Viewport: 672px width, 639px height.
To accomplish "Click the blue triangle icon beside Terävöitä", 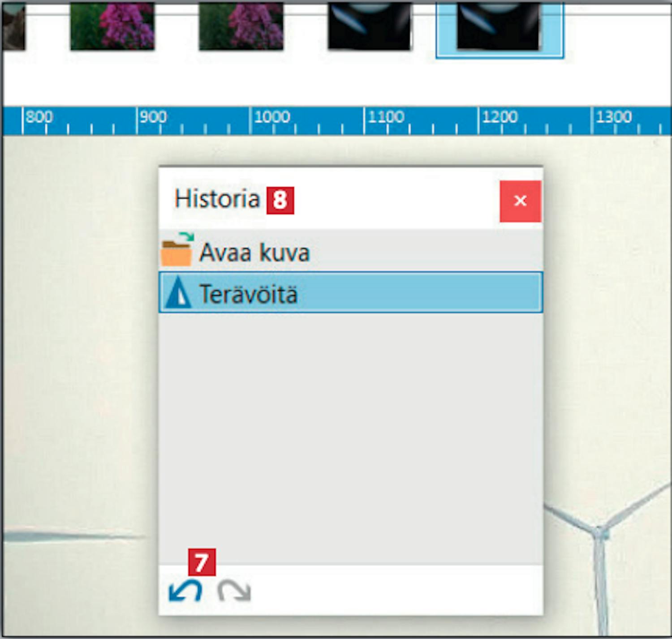I will (178, 292).
